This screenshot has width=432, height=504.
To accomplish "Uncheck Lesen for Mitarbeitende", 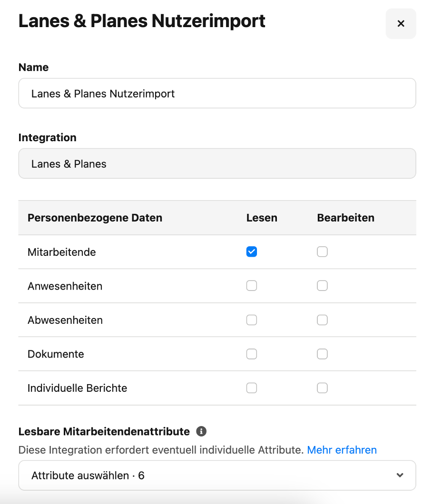I will pyautogui.click(x=252, y=252).
